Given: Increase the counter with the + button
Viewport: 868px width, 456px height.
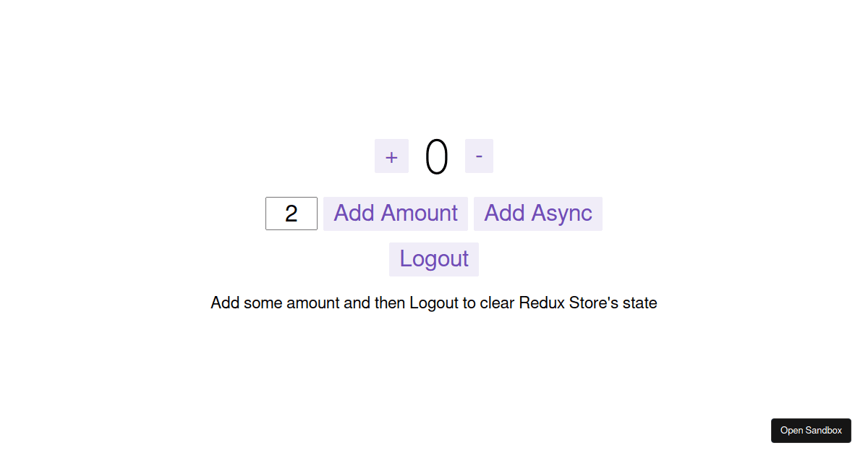Looking at the screenshot, I should click(x=391, y=156).
